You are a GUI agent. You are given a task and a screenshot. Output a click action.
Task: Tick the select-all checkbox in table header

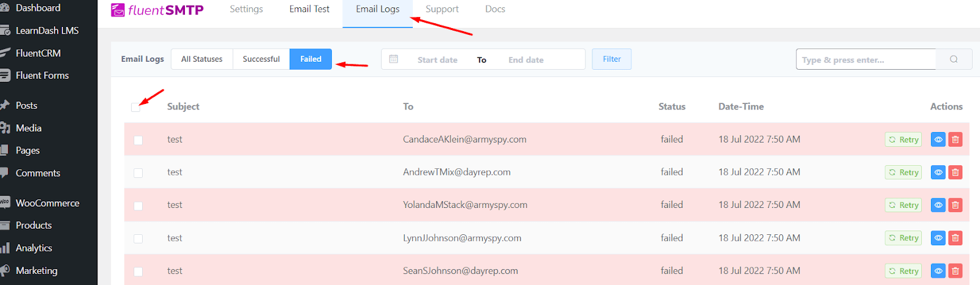pos(135,107)
